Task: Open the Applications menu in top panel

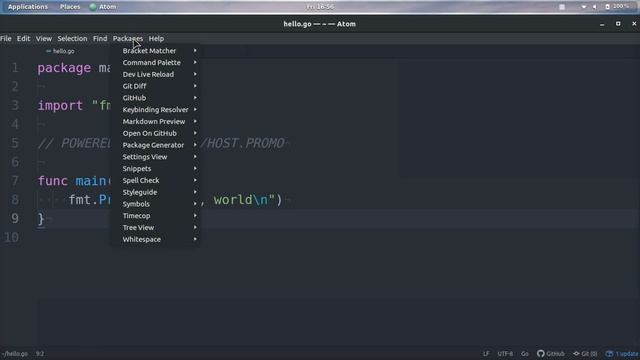Action: pos(28,7)
